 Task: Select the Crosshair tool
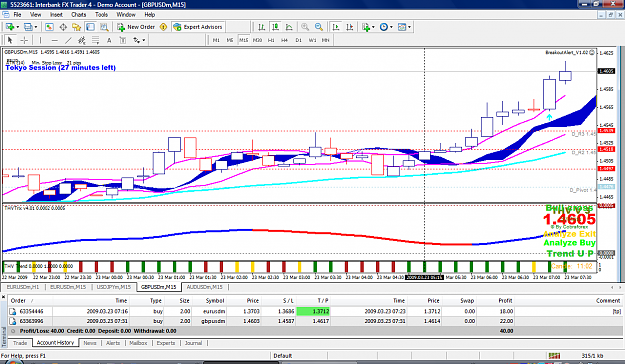[24, 40]
